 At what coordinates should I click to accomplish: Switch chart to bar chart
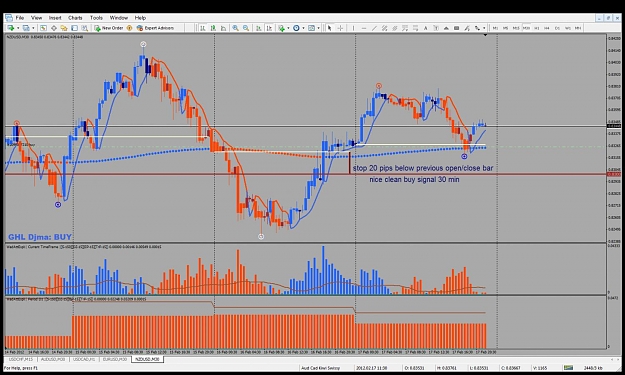pos(202,28)
